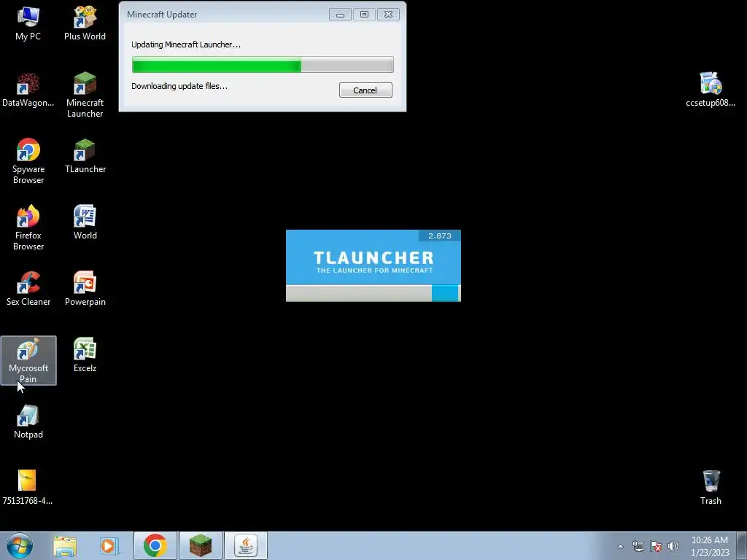
Task: Click the 'Updating Minecraft Launcher…' text
Action: (186, 44)
